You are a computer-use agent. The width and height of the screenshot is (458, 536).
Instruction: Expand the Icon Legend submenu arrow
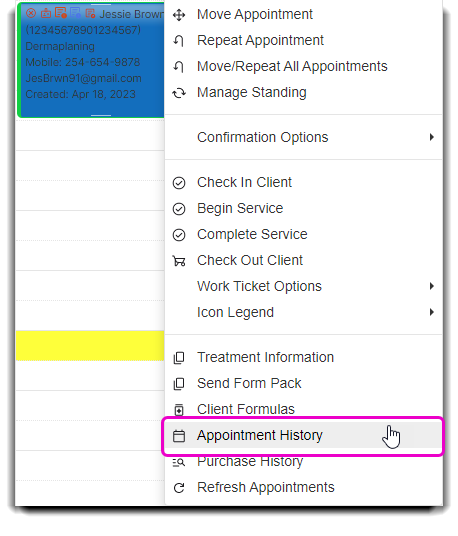tap(432, 312)
